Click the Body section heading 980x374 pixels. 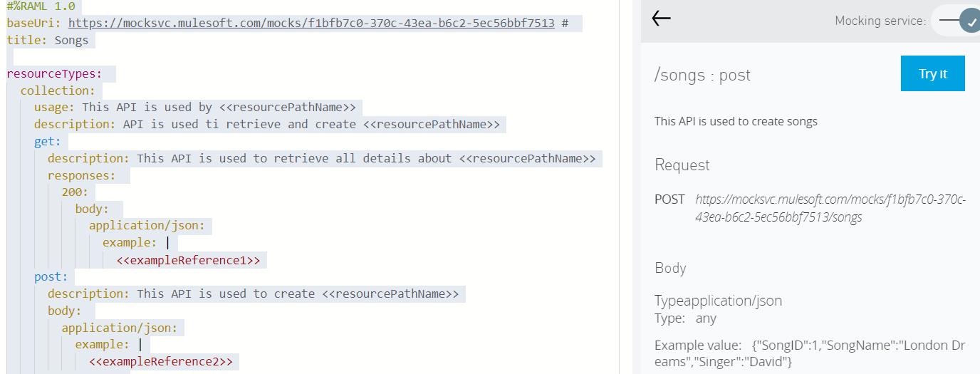coord(670,268)
